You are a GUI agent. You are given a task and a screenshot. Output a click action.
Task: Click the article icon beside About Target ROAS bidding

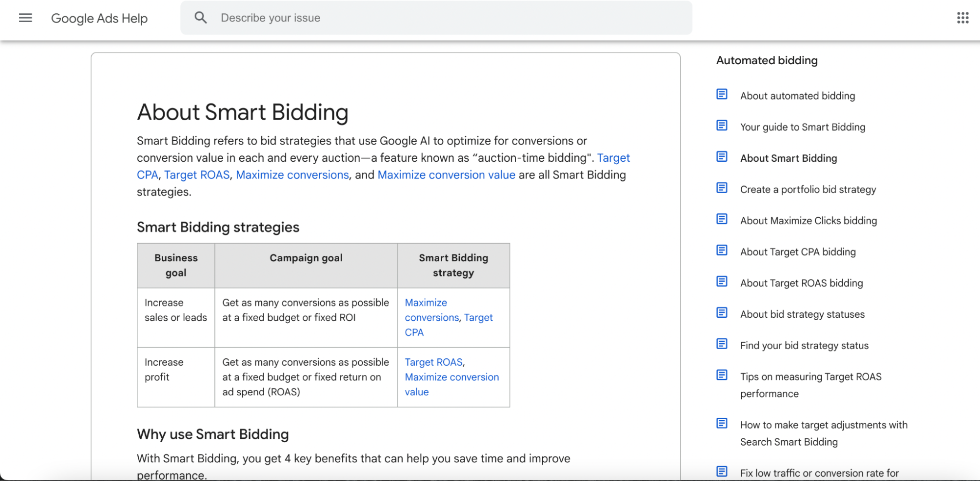tap(722, 281)
